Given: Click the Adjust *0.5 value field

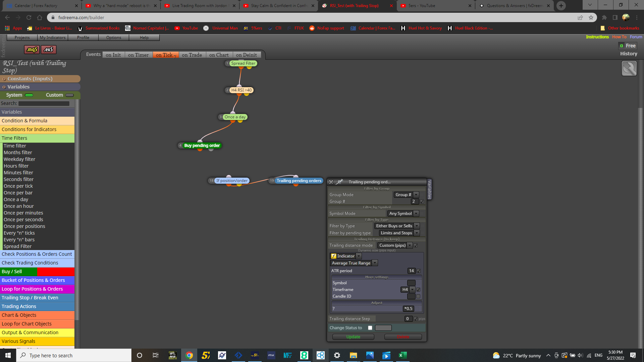Looking at the screenshot, I should click(408, 309).
